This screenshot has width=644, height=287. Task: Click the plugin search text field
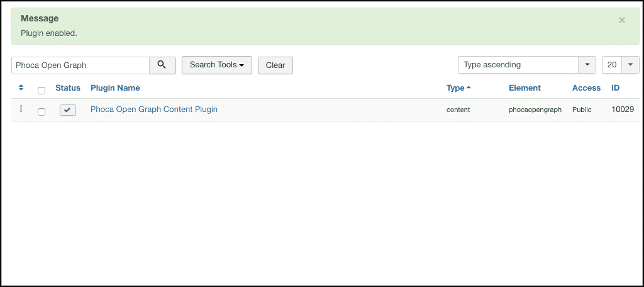[80, 65]
